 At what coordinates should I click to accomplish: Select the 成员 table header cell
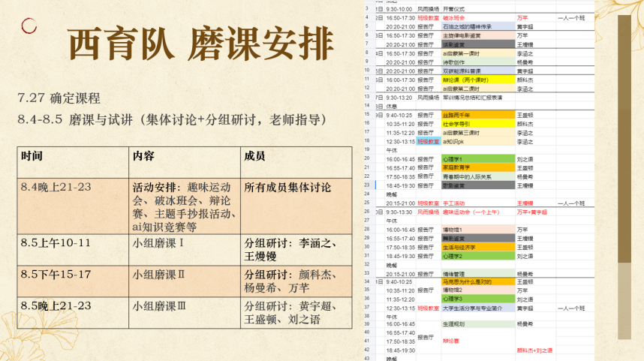[x=255, y=156]
